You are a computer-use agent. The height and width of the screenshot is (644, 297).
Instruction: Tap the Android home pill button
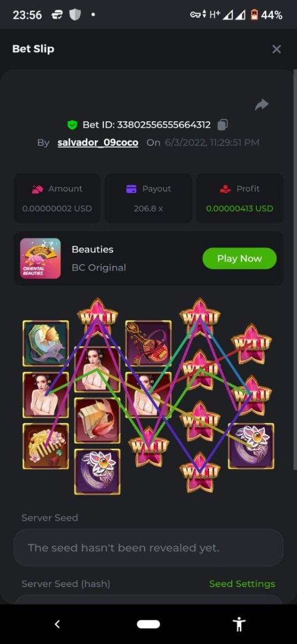pos(148,624)
